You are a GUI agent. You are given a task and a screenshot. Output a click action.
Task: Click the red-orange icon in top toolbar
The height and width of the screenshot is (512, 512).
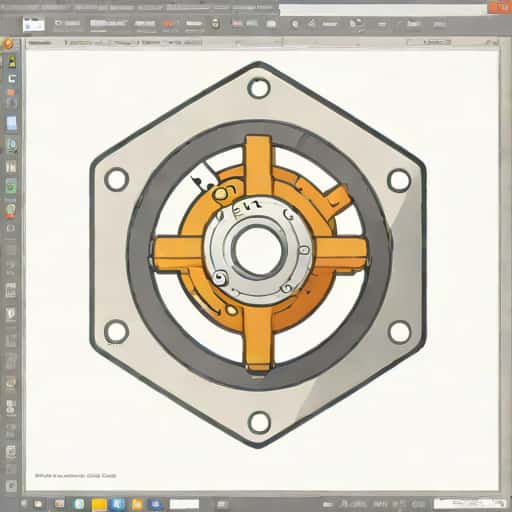(168, 24)
